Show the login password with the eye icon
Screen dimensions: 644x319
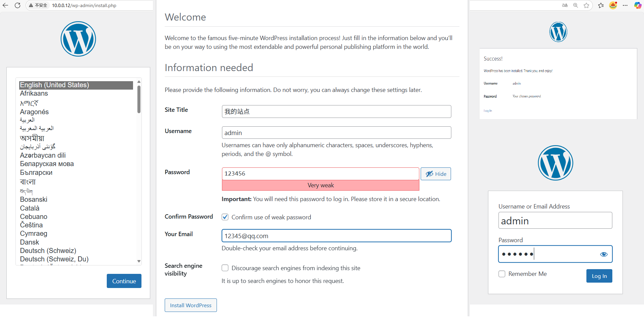(x=604, y=254)
